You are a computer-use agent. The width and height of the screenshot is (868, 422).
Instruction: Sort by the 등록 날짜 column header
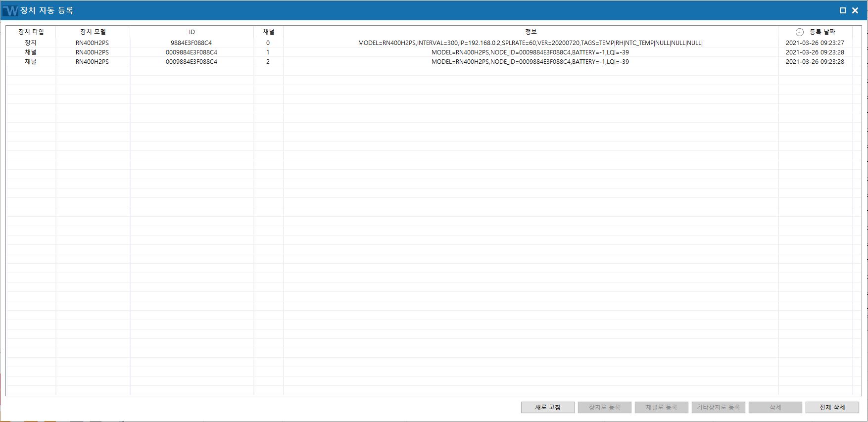[816, 32]
